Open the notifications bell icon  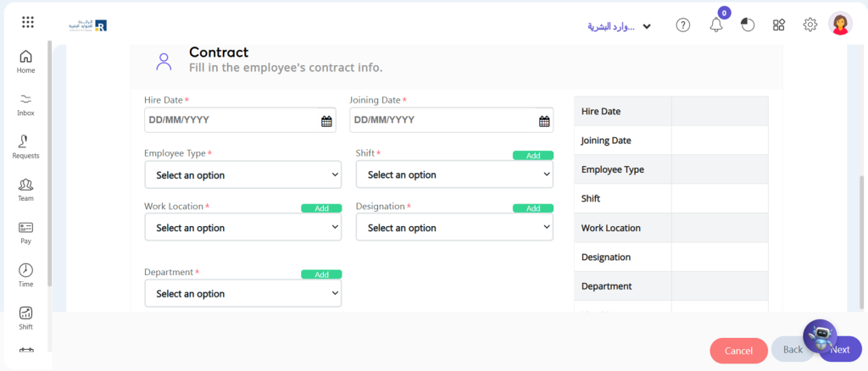tap(716, 25)
